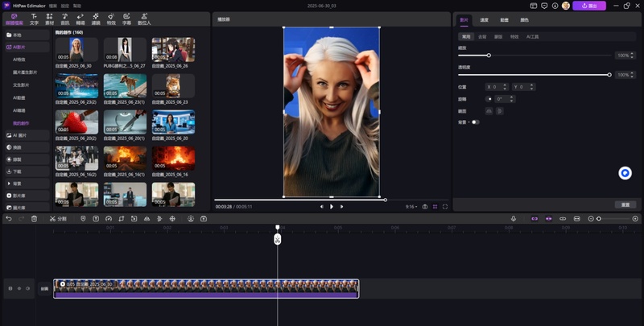Toggle fullscreen preview in the player
Image resolution: width=644 pixels, height=326 pixels.
coord(445,207)
